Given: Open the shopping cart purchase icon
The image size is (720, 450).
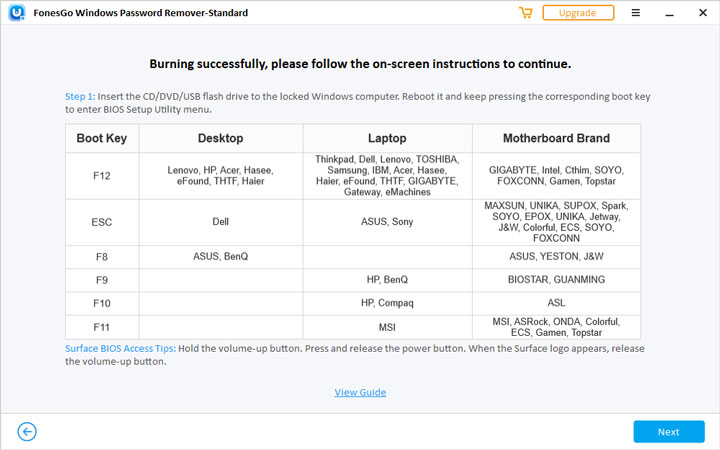Looking at the screenshot, I should click(x=525, y=13).
